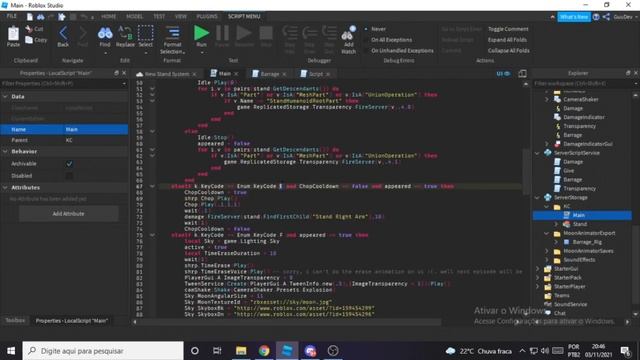Open Chrome from the taskbar
640x360 pixels.
[x=264, y=351]
